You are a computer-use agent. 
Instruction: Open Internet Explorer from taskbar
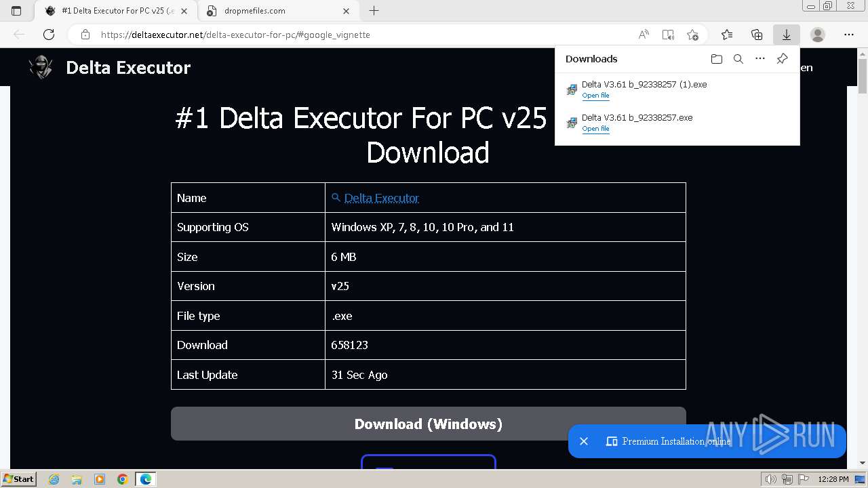pyautogui.click(x=54, y=479)
